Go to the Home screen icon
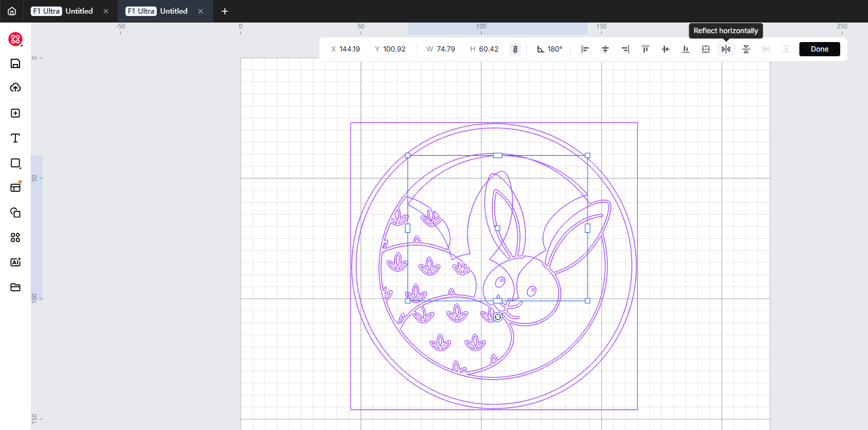 (x=12, y=11)
